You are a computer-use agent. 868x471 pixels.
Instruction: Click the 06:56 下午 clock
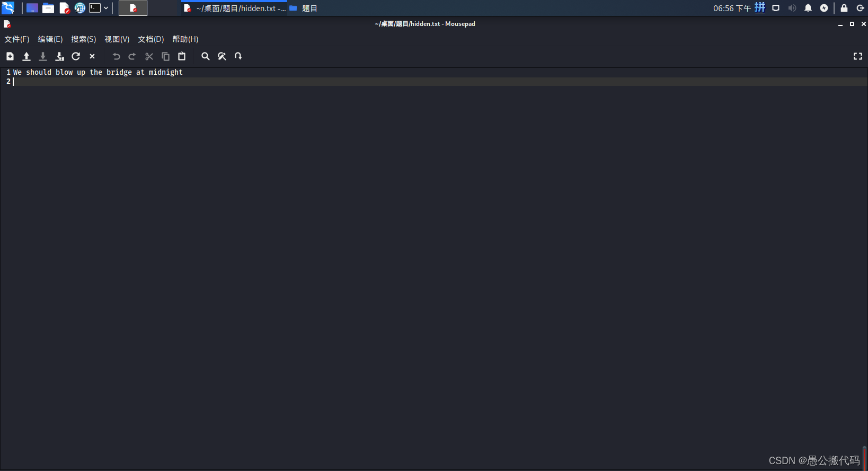732,8
